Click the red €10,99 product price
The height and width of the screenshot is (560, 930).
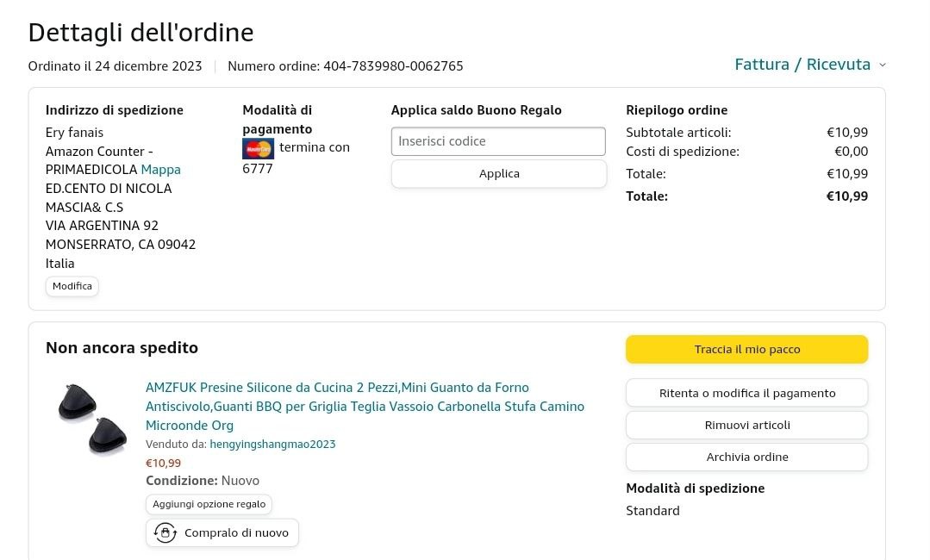point(163,464)
